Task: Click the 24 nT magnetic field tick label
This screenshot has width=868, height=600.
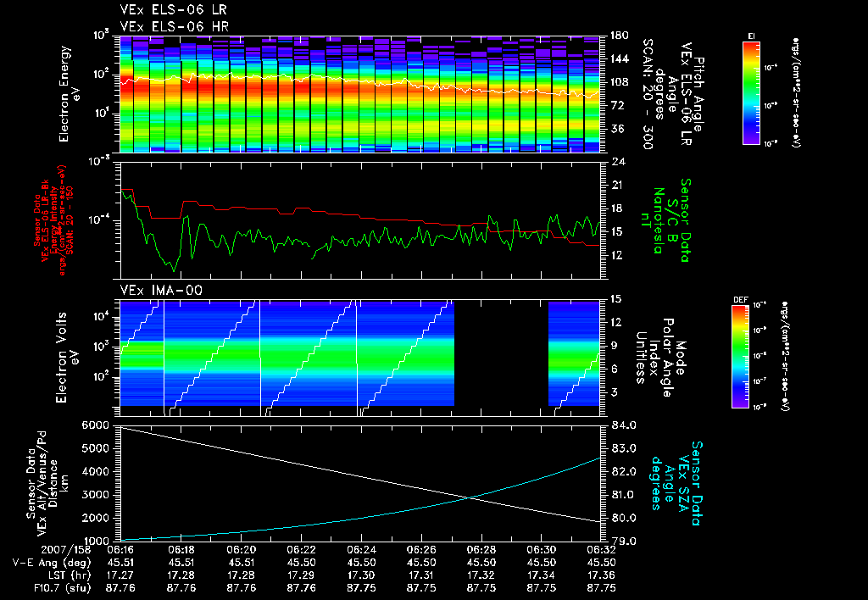Action: click(618, 162)
